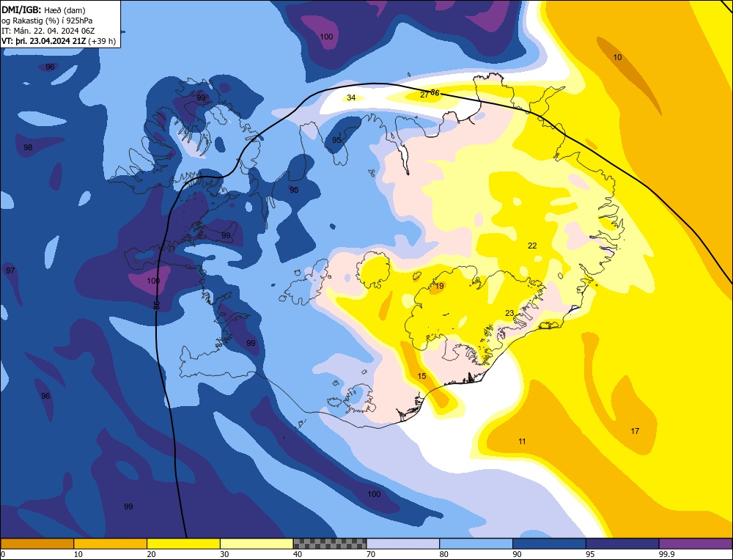This screenshot has width=733, height=560.
Task: Click the 100 value inside the purple patch near 97
Action: 153,281
